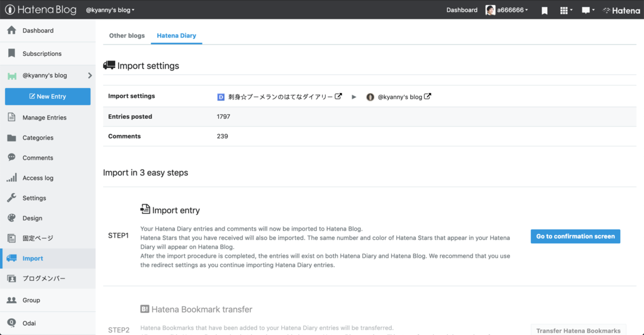This screenshot has height=335, width=644.
Task: Click the 固定ページ page icon
Action: click(x=11, y=238)
